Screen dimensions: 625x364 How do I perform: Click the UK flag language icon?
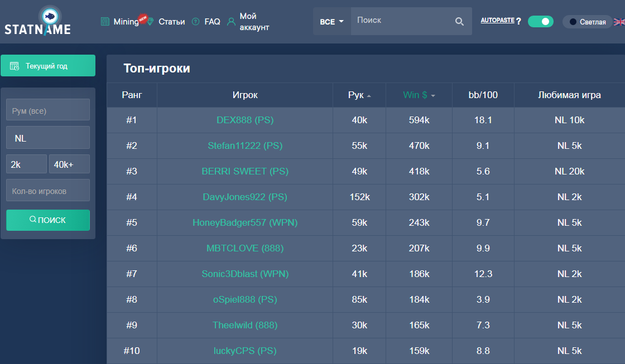click(619, 22)
